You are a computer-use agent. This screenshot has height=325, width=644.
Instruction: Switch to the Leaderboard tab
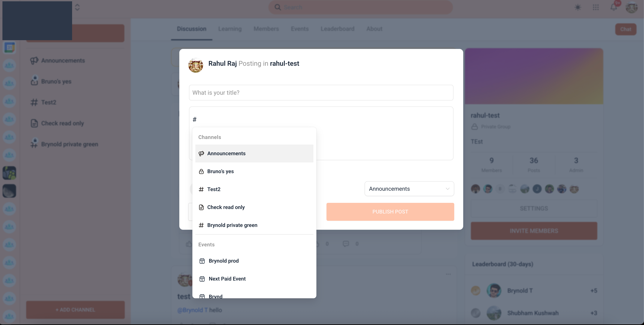click(338, 29)
